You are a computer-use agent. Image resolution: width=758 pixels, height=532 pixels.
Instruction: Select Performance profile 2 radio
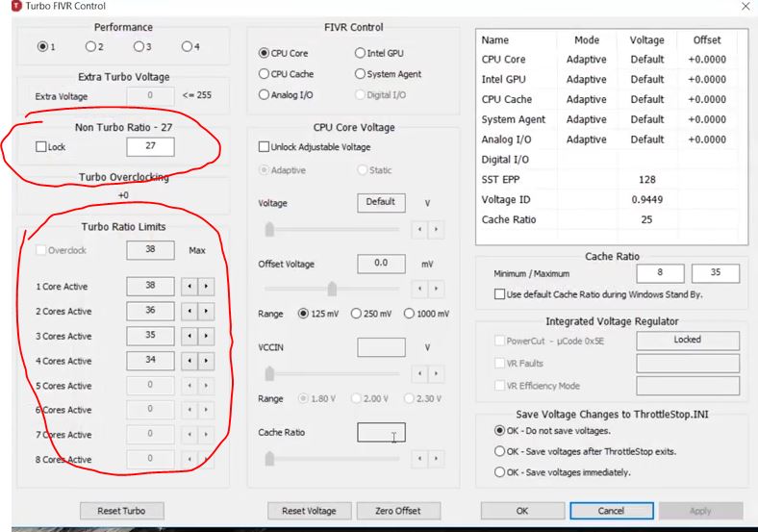(90, 46)
